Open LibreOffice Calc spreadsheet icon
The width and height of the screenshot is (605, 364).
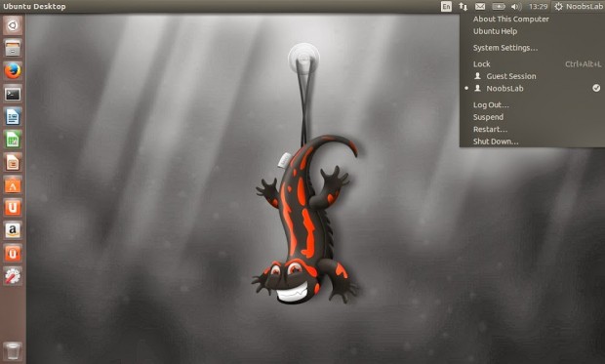(x=13, y=140)
